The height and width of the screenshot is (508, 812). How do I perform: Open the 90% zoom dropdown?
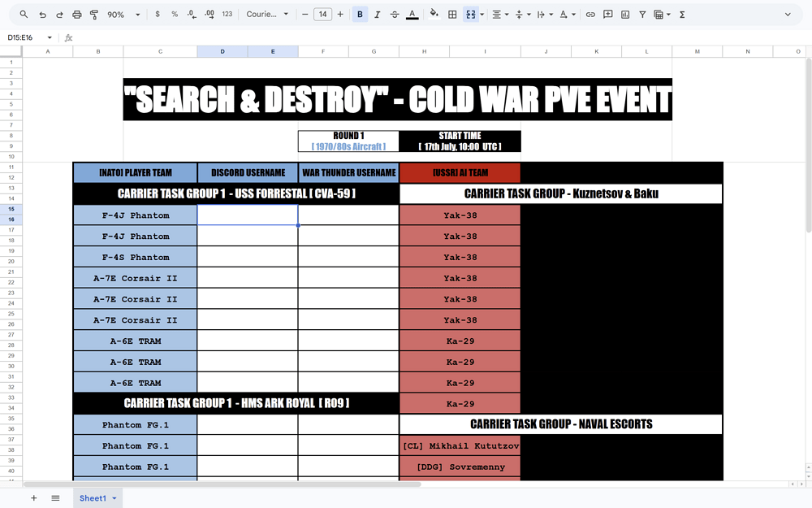click(x=123, y=15)
